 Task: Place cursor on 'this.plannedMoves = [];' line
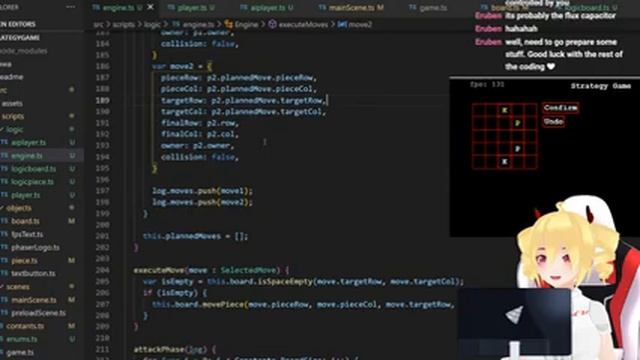(x=195, y=236)
